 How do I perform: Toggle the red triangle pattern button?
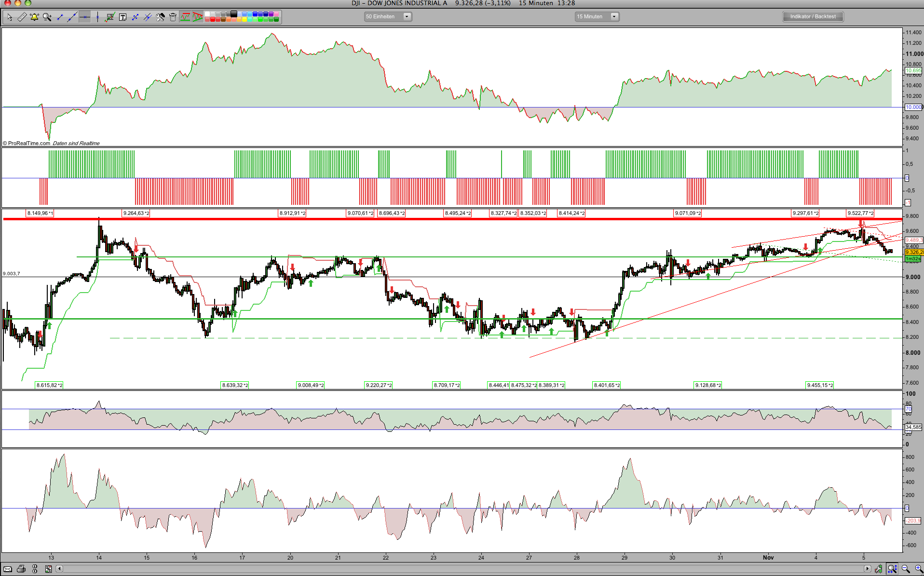(x=198, y=17)
